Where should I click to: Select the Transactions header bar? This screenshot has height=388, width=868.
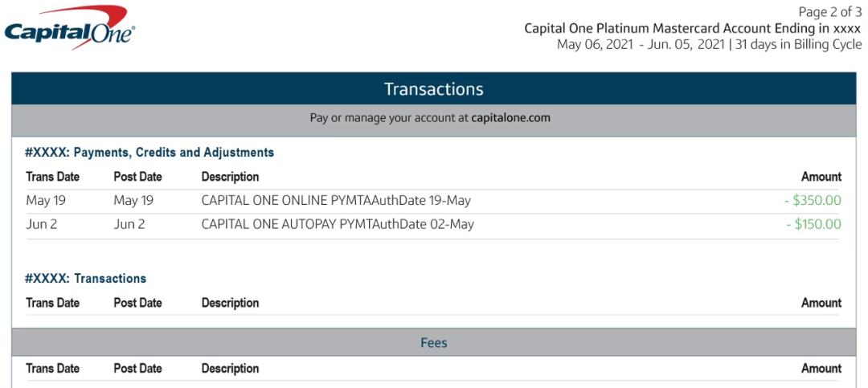click(433, 88)
